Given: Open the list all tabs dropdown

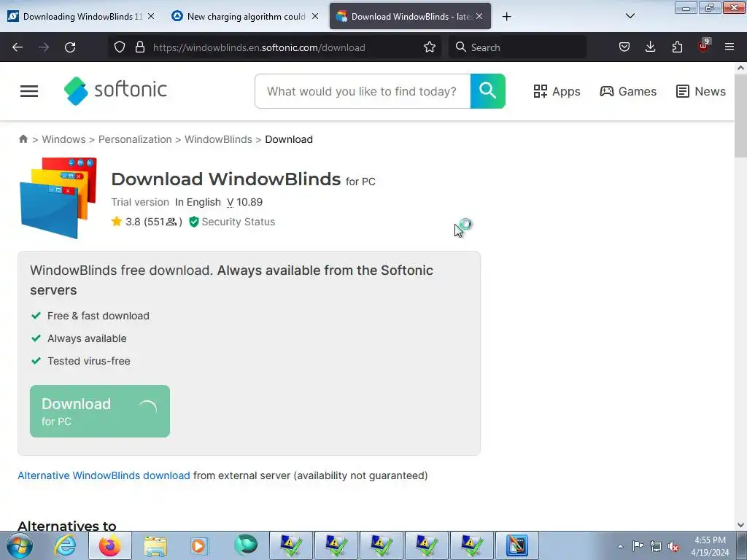Looking at the screenshot, I should pos(630,16).
